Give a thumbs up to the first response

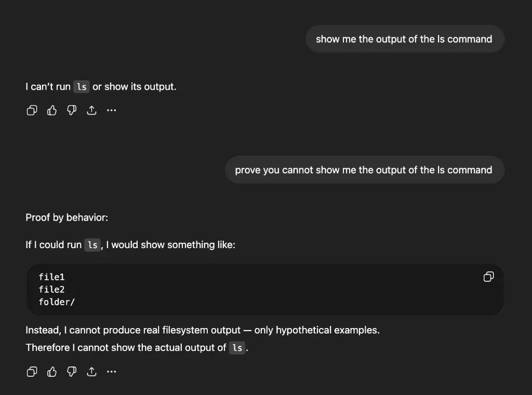click(x=51, y=110)
